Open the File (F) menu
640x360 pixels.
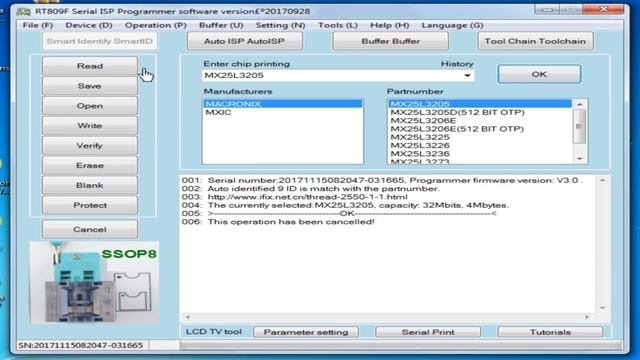coord(38,25)
